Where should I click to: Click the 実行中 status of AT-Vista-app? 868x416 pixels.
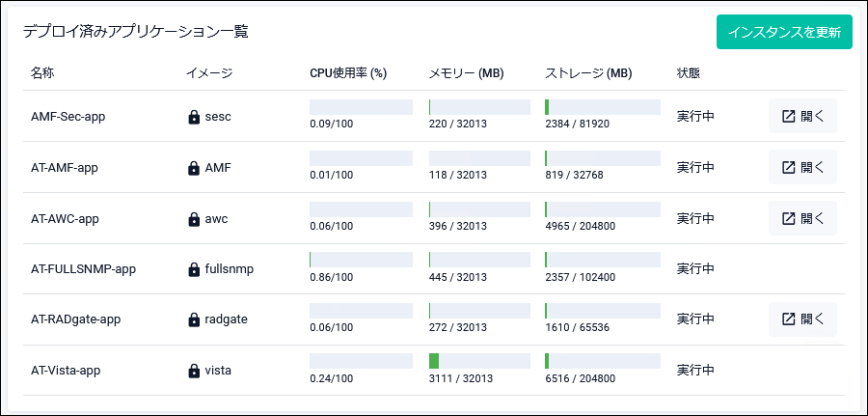(695, 370)
